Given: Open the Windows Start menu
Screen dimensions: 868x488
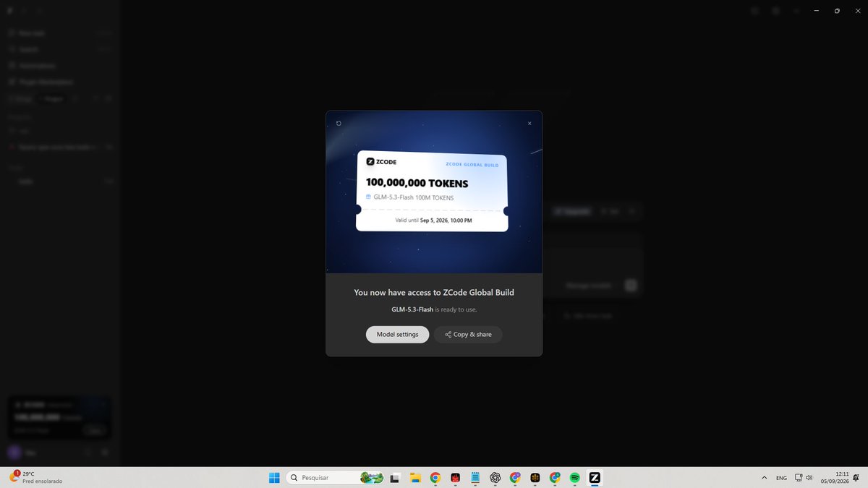Looking at the screenshot, I should [275, 478].
